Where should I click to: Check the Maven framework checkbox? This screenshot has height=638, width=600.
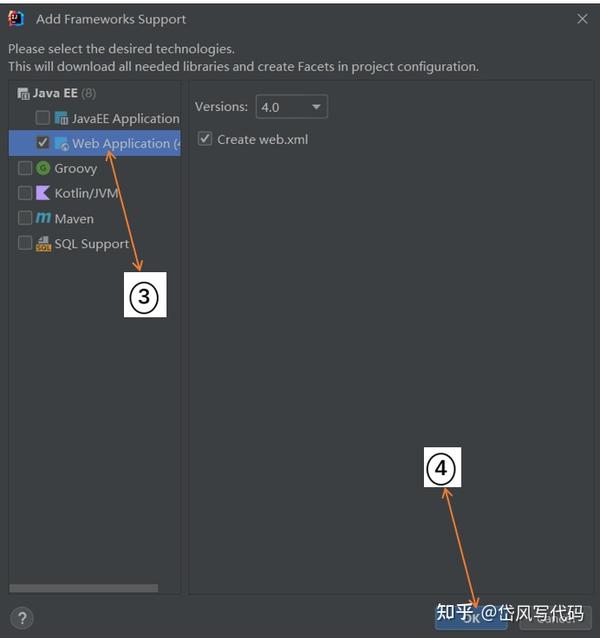(25, 218)
